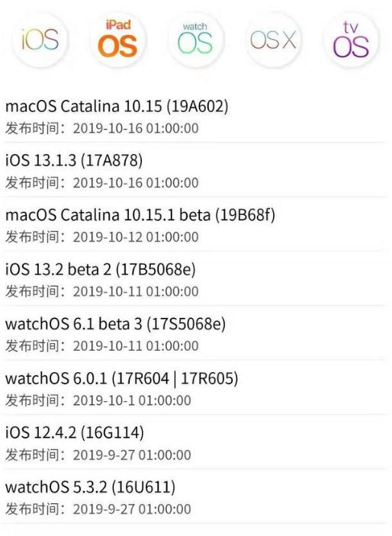The image size is (392, 536).
Task: Open macOS Catalina 10.15 (19A602) entry
Action: click(196, 116)
